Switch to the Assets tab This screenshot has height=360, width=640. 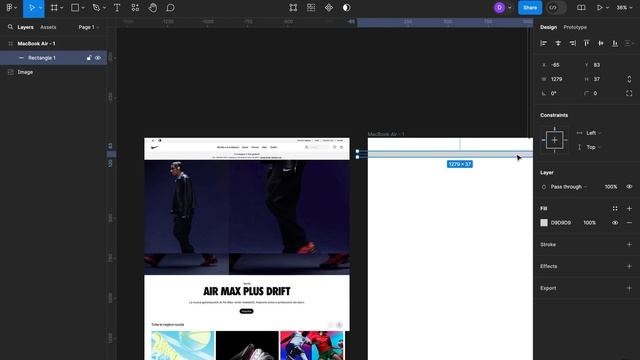48,27
